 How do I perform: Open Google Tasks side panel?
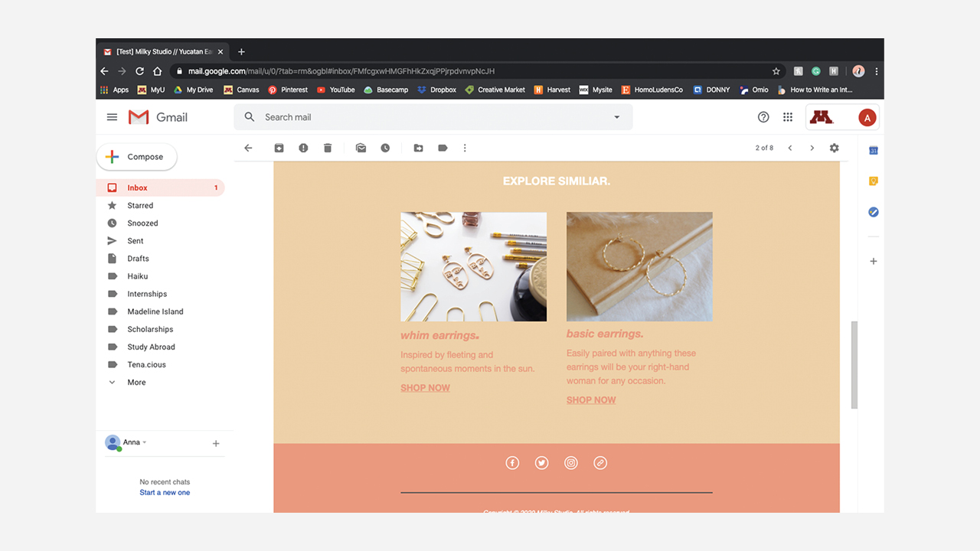pyautogui.click(x=874, y=212)
